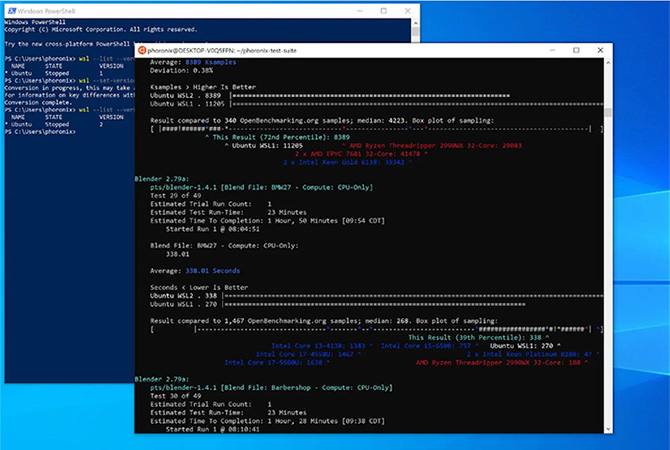Click the scroll down arrow in the Ubuntu terminal

point(608,429)
